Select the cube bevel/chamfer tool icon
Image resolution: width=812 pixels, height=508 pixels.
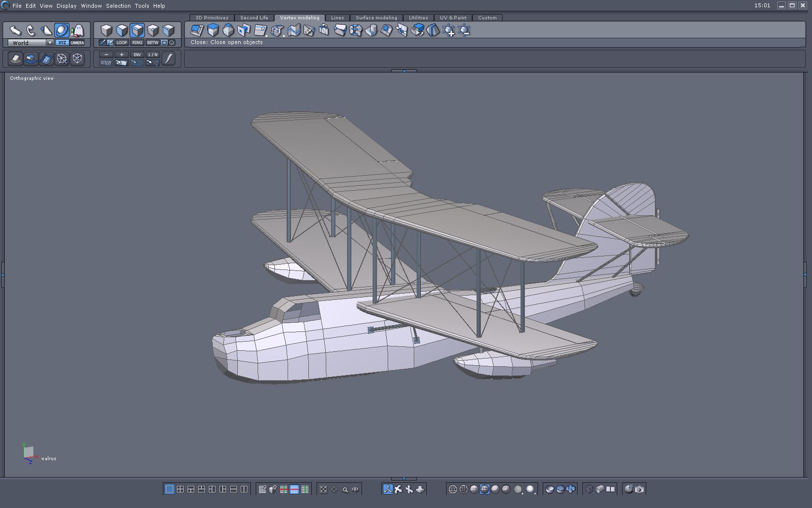point(228,30)
